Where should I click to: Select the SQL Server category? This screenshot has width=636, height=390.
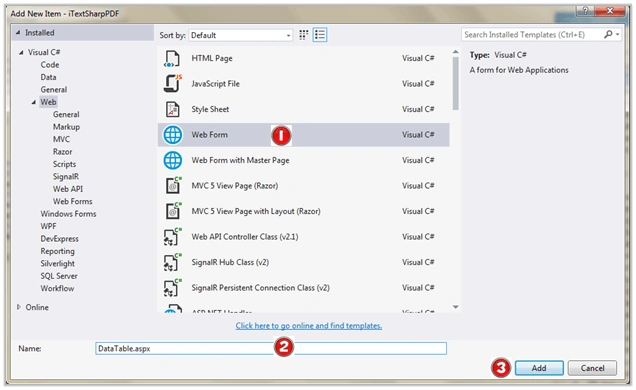click(58, 276)
